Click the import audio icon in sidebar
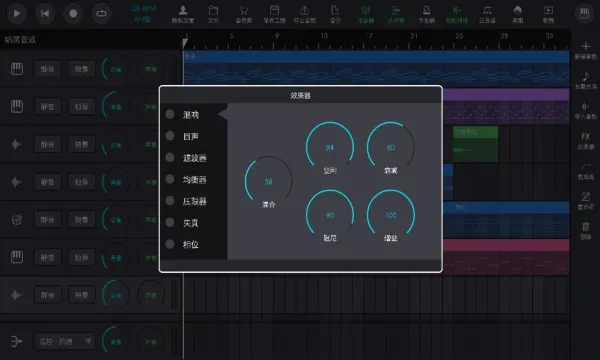The width and height of the screenshot is (600, 360). click(585, 106)
